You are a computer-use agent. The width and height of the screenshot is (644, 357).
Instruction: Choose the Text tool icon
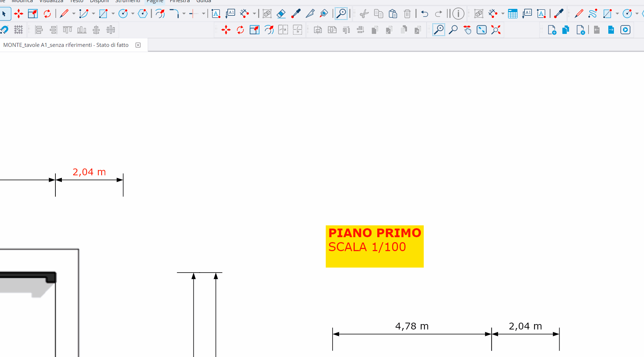(x=216, y=14)
